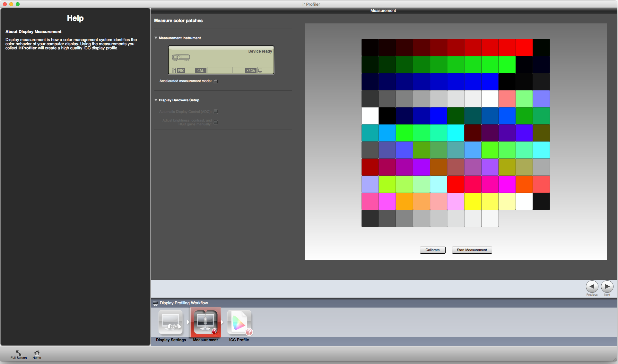Image resolution: width=618 pixels, height=364 pixels.
Task: Click the Next navigation arrow icon
Action: (608, 287)
